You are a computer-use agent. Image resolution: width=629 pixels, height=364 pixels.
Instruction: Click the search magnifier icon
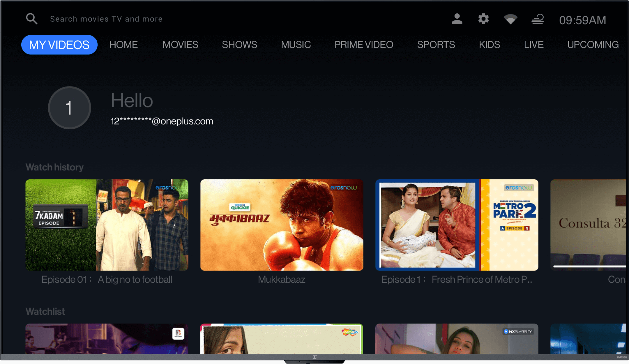(x=31, y=19)
